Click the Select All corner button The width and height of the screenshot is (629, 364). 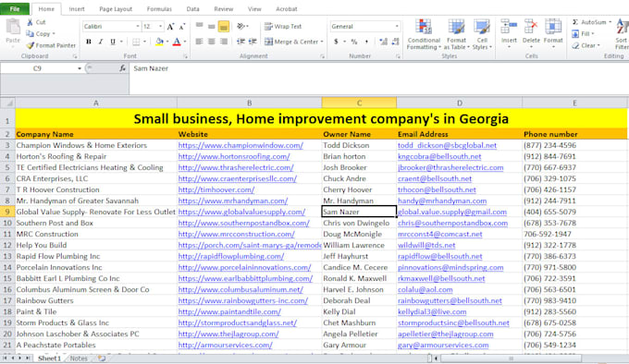click(x=7, y=103)
